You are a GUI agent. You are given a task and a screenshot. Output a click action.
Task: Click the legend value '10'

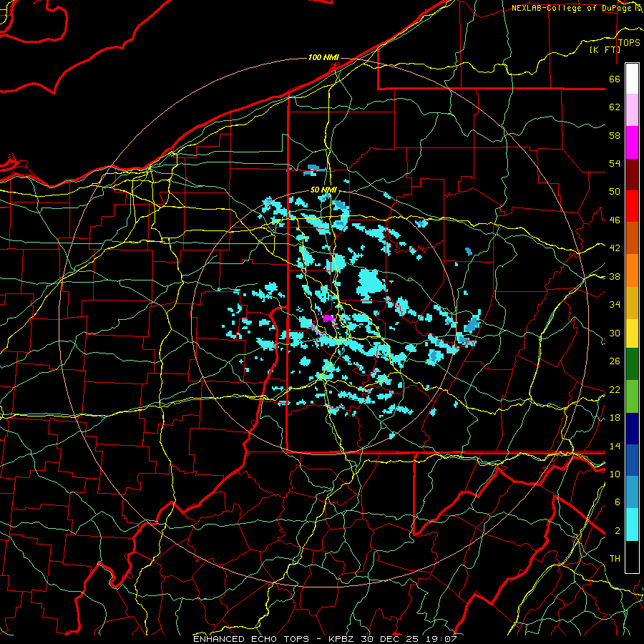615,474
